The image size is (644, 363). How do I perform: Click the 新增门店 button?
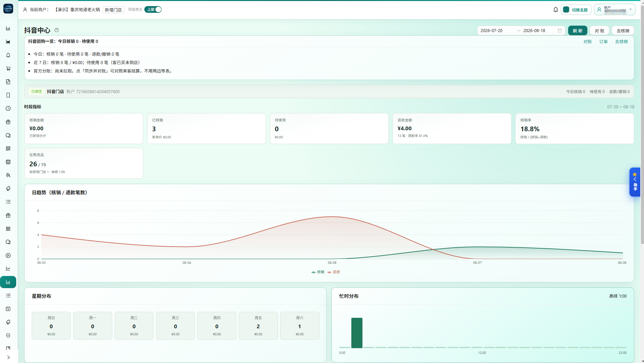pos(113,10)
